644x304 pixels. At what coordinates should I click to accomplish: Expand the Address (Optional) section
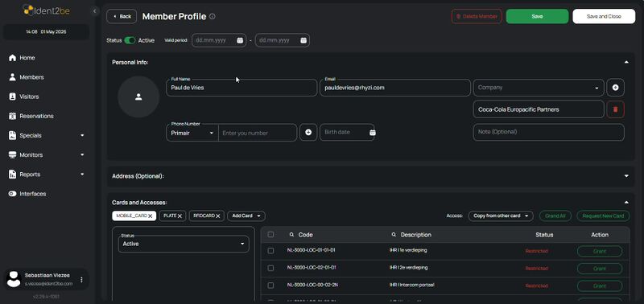pyautogui.click(x=626, y=176)
